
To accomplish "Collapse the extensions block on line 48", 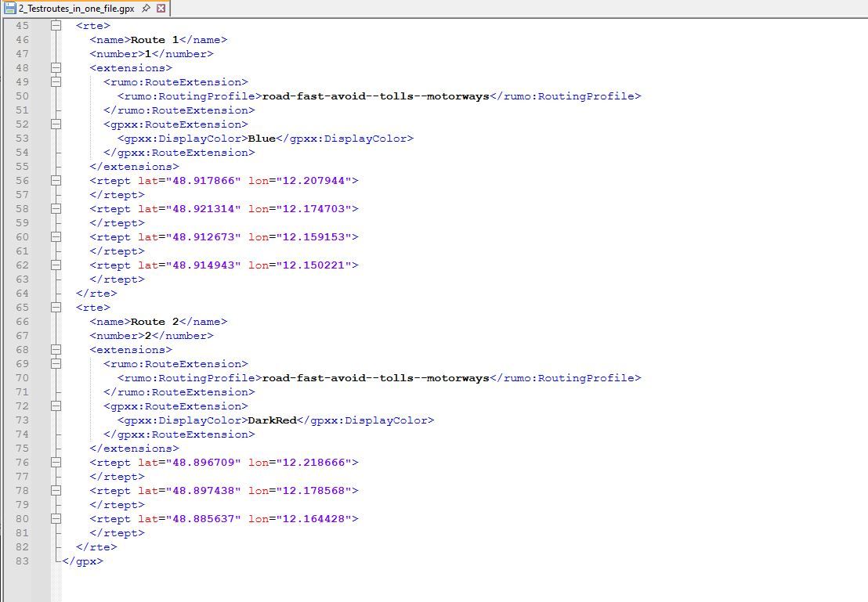I will click(x=56, y=68).
